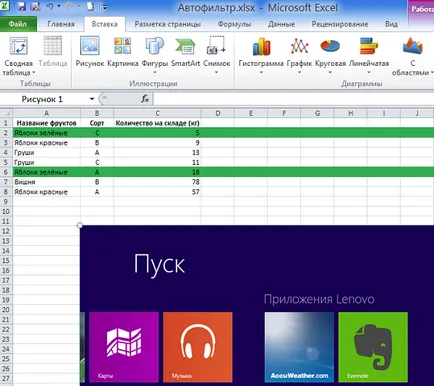The height and width of the screenshot is (386, 434).
Task: Click the Name Box showing Рисунок 1
Action: pyautogui.click(x=43, y=99)
